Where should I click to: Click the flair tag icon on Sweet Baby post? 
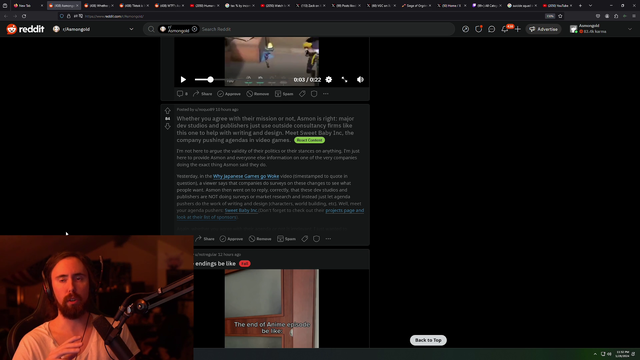(x=304, y=239)
